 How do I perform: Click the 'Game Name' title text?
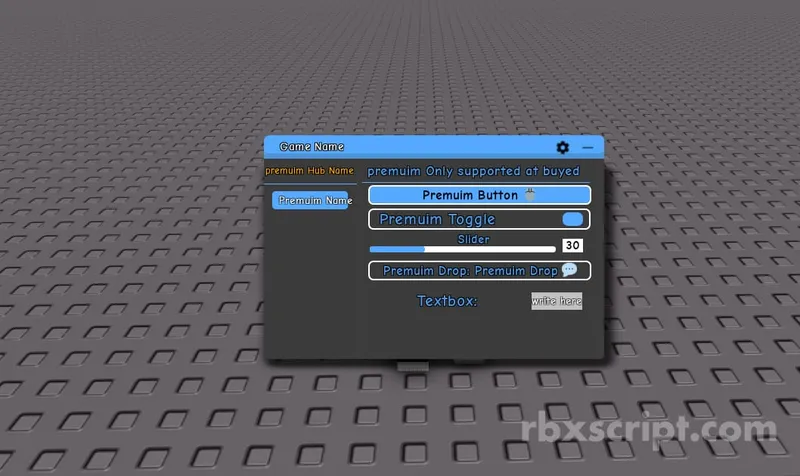pos(312,146)
